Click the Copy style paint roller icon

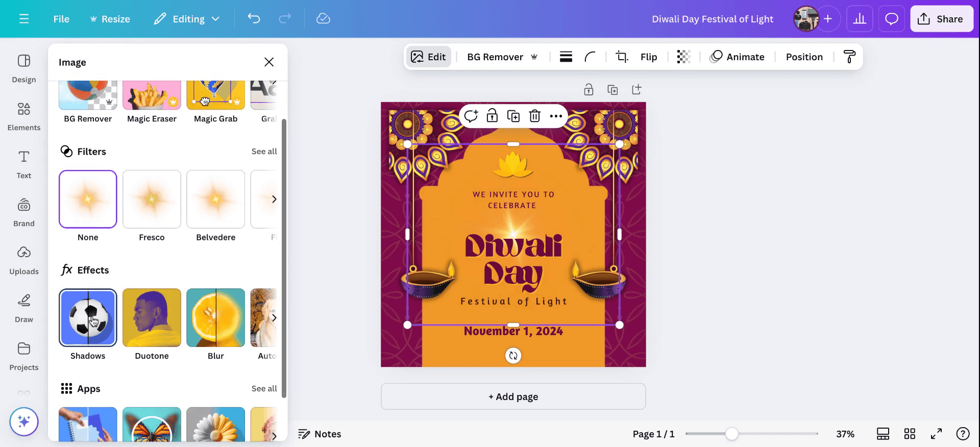point(849,57)
